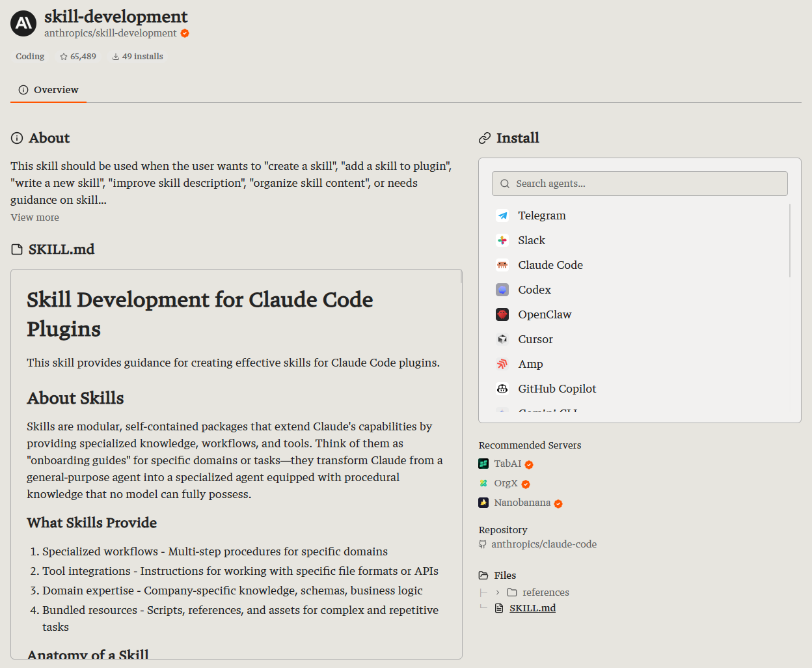Click the TabAI server icon
Viewport: 812px width, 668px height.
tap(483, 464)
